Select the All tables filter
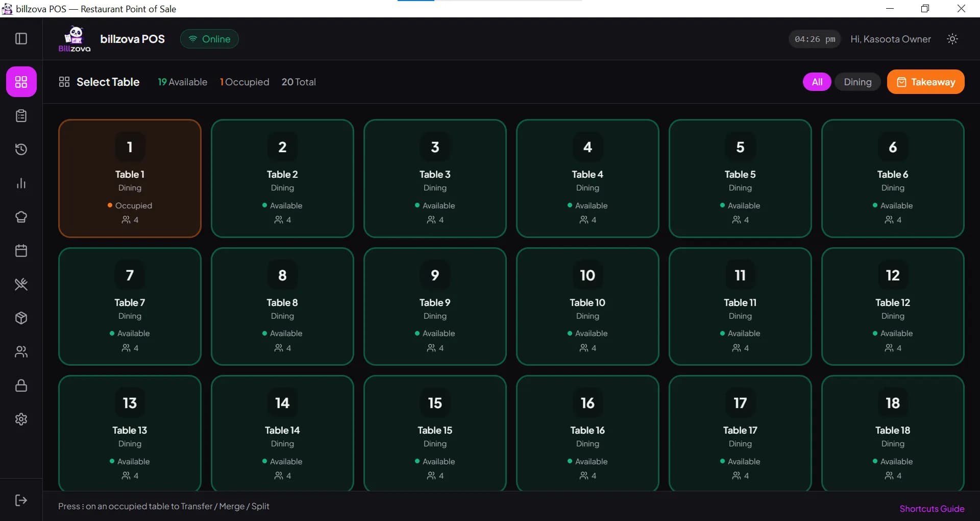The width and height of the screenshot is (980, 521). coord(817,82)
